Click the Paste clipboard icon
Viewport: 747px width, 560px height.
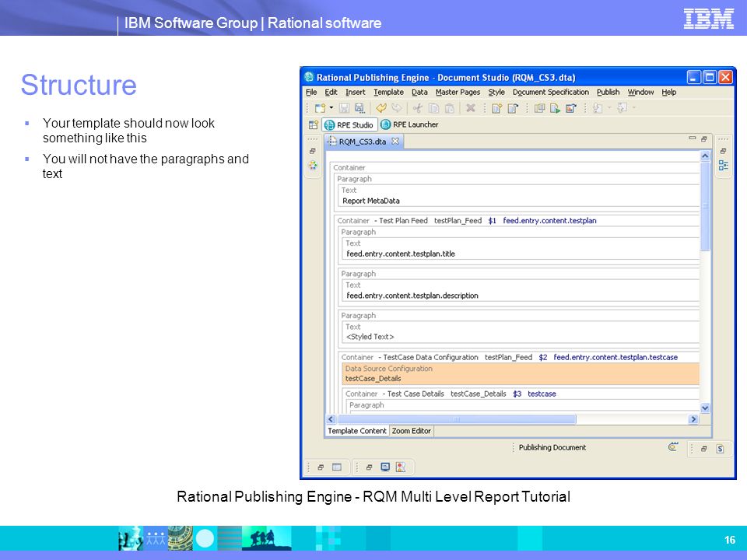(449, 109)
